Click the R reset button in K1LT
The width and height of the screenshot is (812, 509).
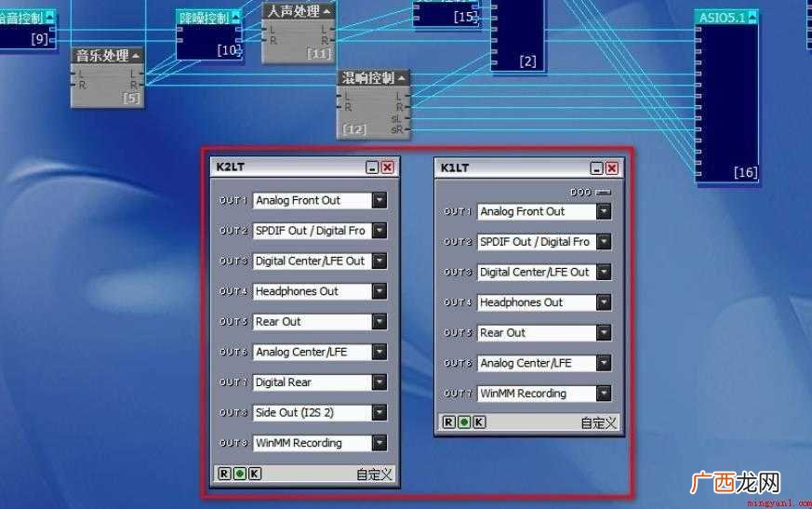pos(448,422)
